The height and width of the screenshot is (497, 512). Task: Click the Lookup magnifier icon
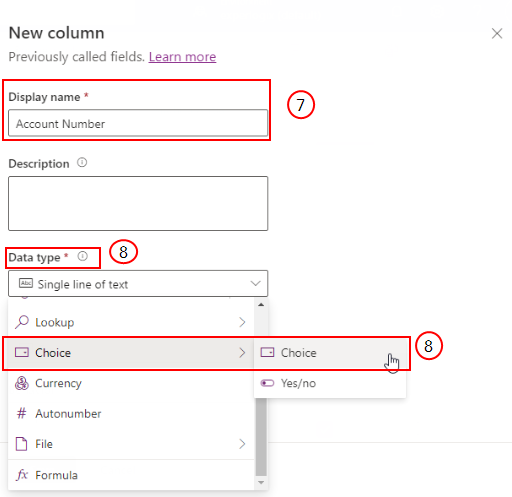(22, 322)
